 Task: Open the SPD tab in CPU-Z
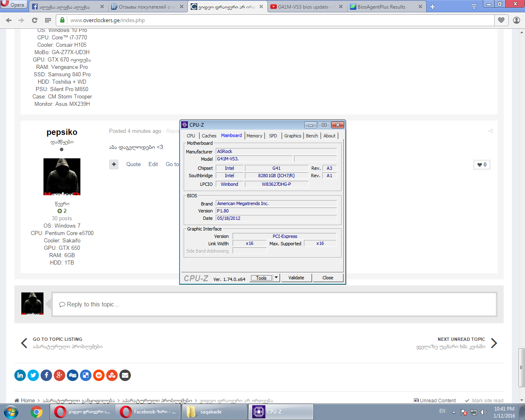[273, 136]
